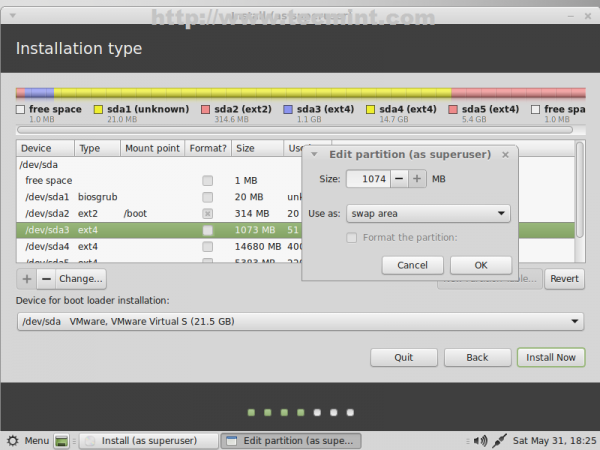Click the partition size input field

pyautogui.click(x=366, y=179)
